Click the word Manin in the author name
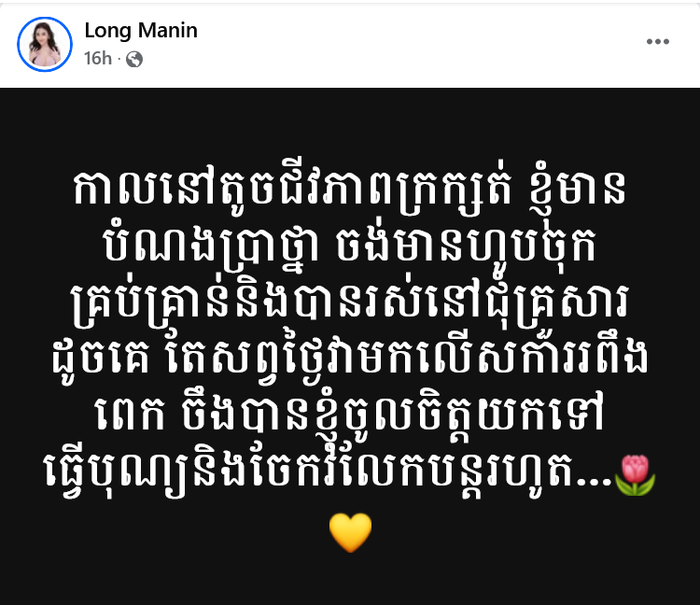 167,31
